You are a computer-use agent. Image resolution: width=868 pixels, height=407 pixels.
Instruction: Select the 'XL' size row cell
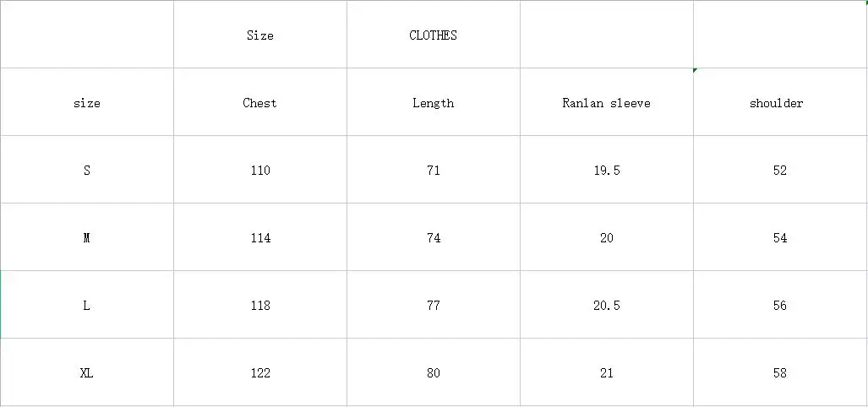87,373
